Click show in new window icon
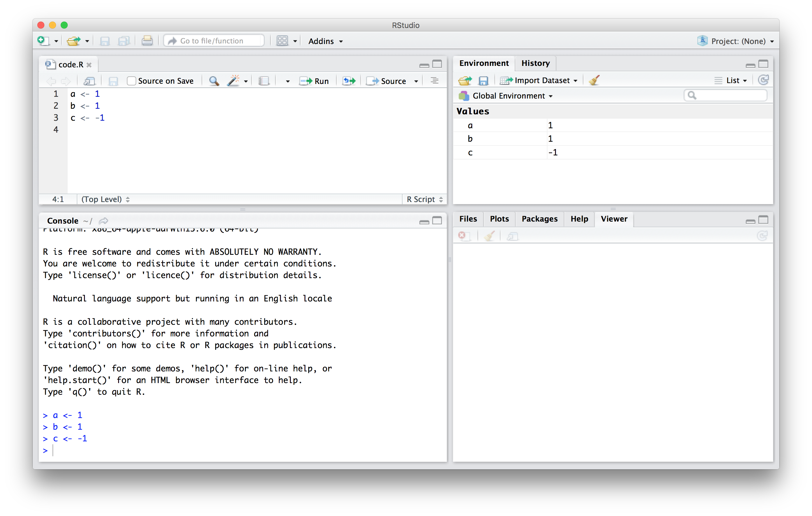The height and width of the screenshot is (516, 812). [x=89, y=81]
